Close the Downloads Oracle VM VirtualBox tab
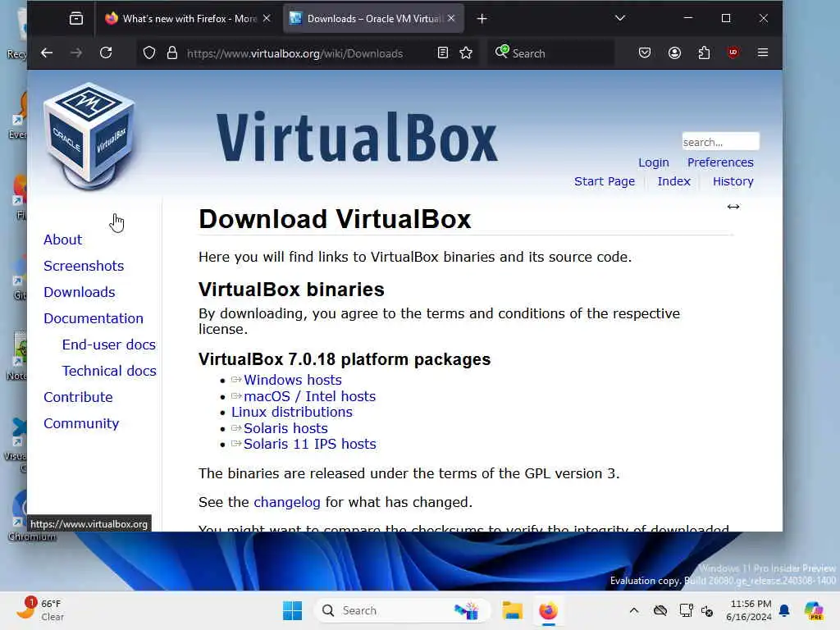840x630 pixels. point(451,18)
